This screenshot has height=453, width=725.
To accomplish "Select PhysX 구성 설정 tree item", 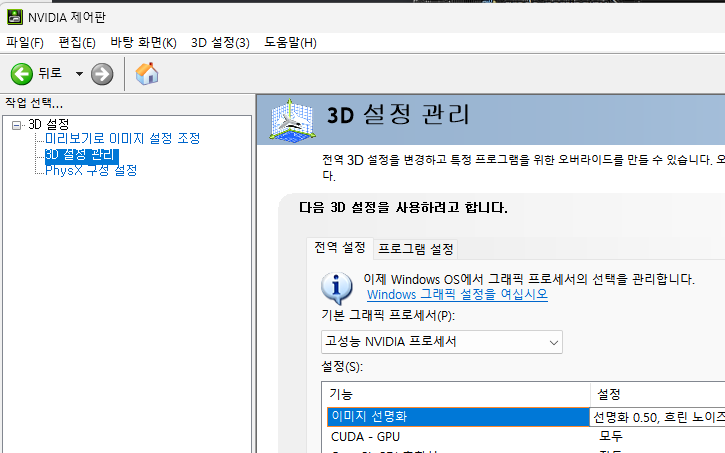I will click(91, 171).
